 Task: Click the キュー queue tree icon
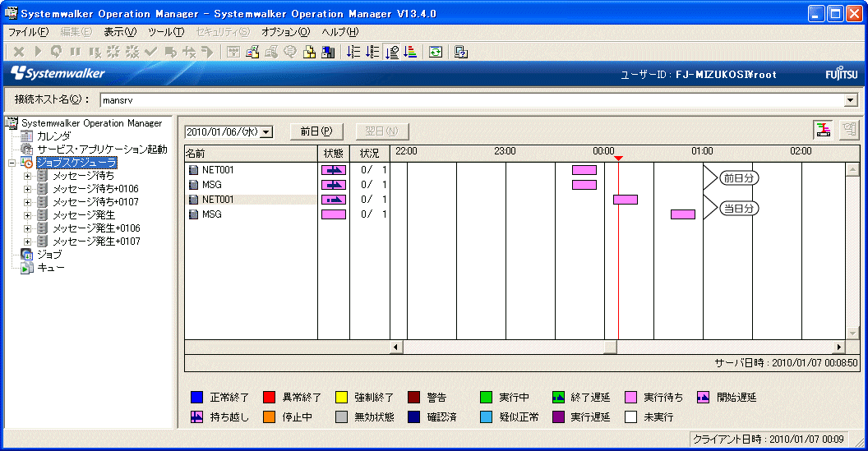point(26,268)
